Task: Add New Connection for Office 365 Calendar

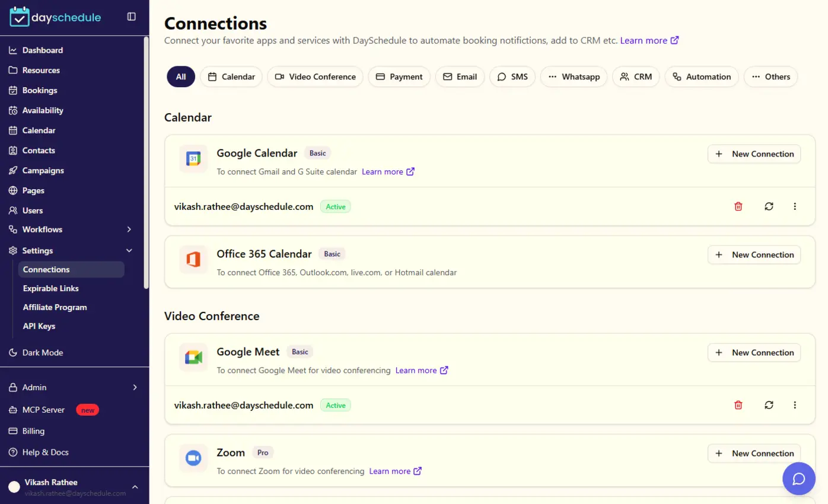Action: click(754, 254)
